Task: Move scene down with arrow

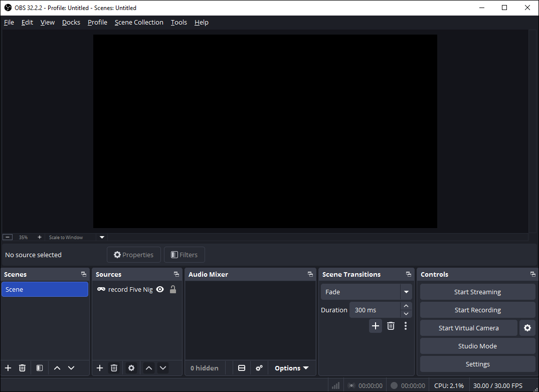Action: point(71,368)
